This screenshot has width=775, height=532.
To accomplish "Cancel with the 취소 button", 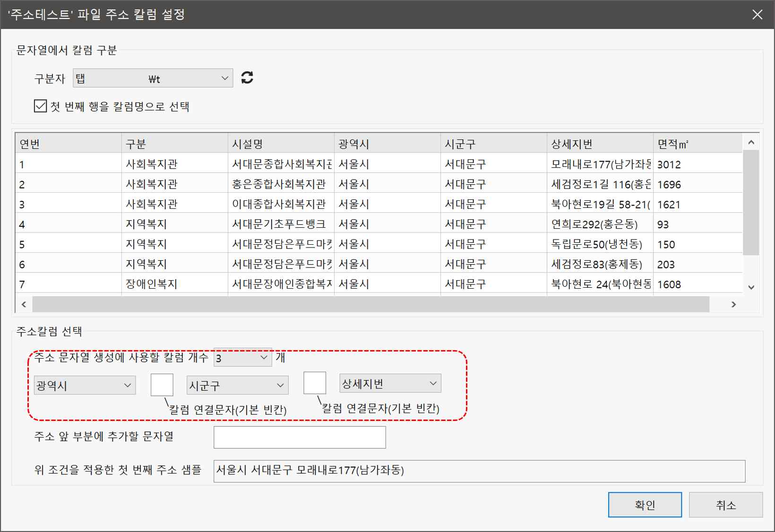I will point(726,505).
